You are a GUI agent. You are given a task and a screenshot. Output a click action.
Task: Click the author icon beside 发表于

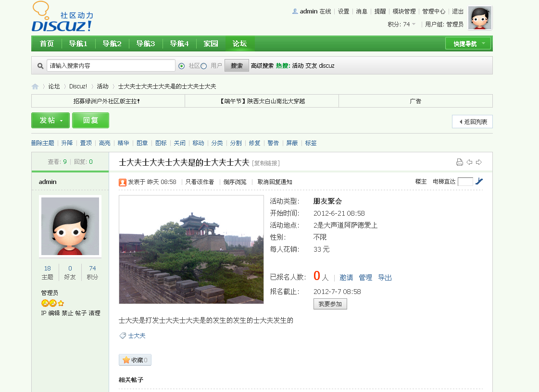point(123,182)
